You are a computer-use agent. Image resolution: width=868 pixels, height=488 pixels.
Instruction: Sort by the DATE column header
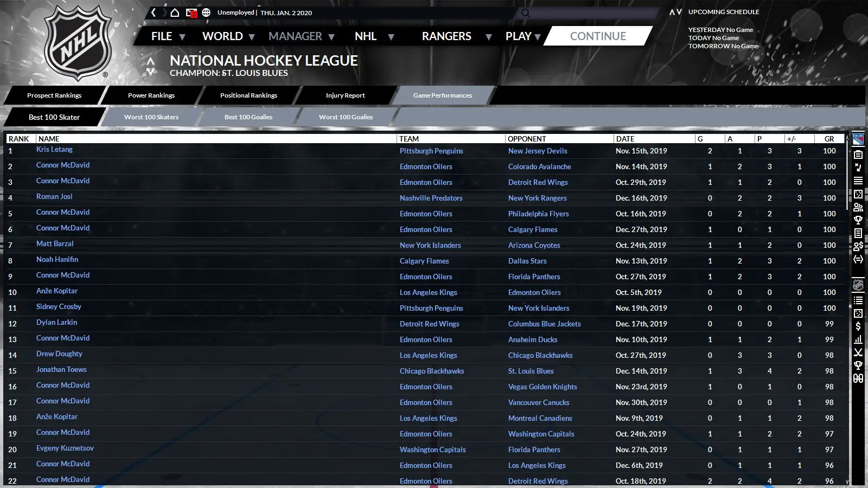click(654, 139)
